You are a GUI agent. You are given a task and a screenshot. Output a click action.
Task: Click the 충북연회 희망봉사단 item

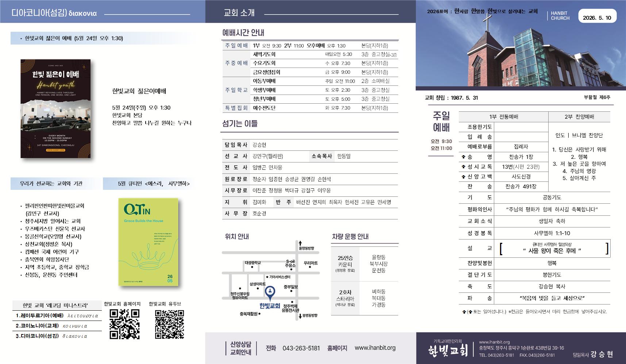(45, 260)
